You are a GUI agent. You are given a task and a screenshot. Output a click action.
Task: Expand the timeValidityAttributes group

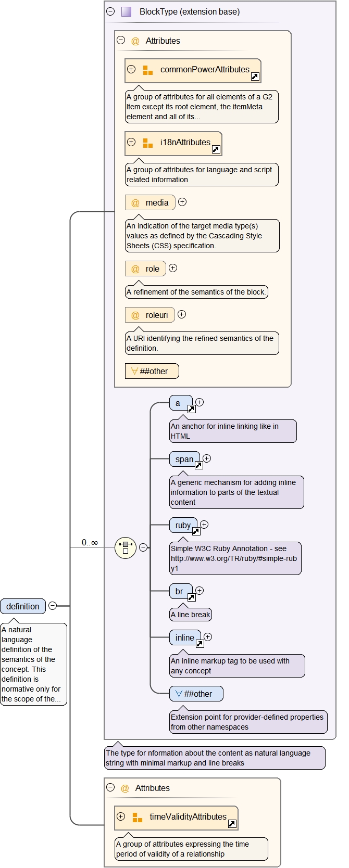(x=121, y=816)
